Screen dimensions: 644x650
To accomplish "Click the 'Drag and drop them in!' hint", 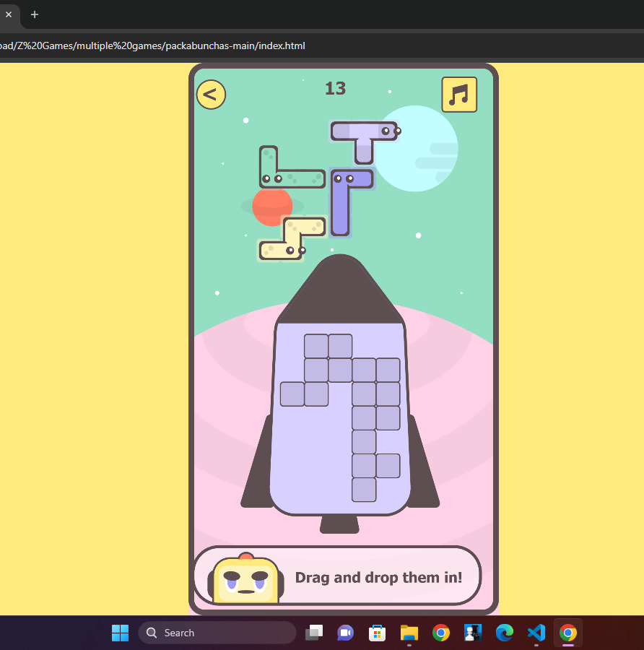I will click(x=378, y=578).
